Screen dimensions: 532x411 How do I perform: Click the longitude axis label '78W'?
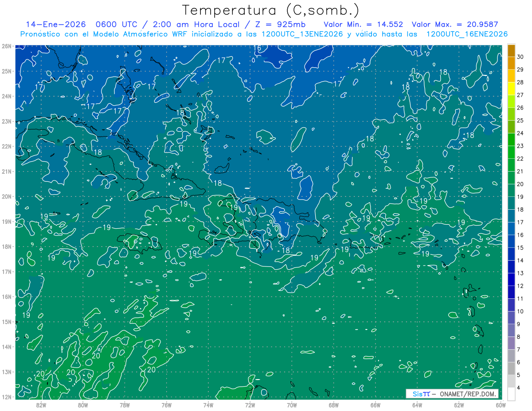coord(125,405)
